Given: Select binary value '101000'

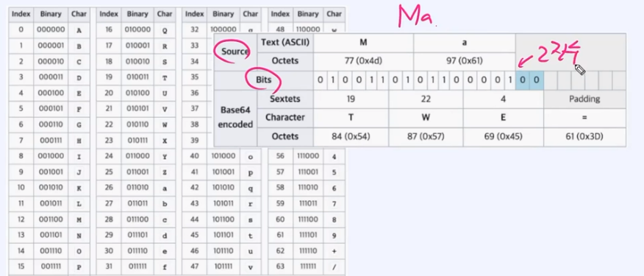Looking at the screenshot, I should pyautogui.click(x=223, y=156).
